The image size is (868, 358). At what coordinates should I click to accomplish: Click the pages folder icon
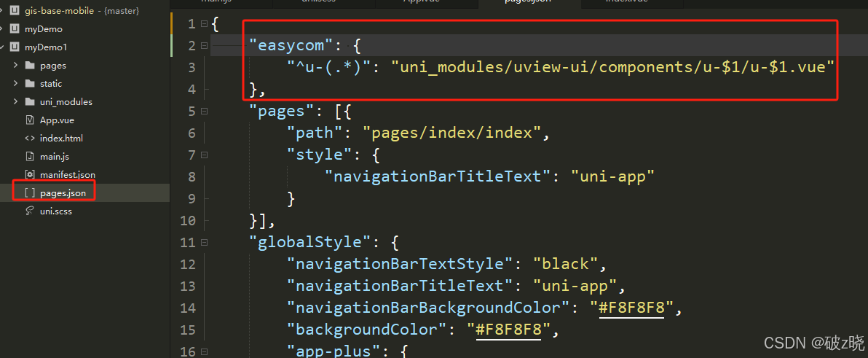(30, 66)
